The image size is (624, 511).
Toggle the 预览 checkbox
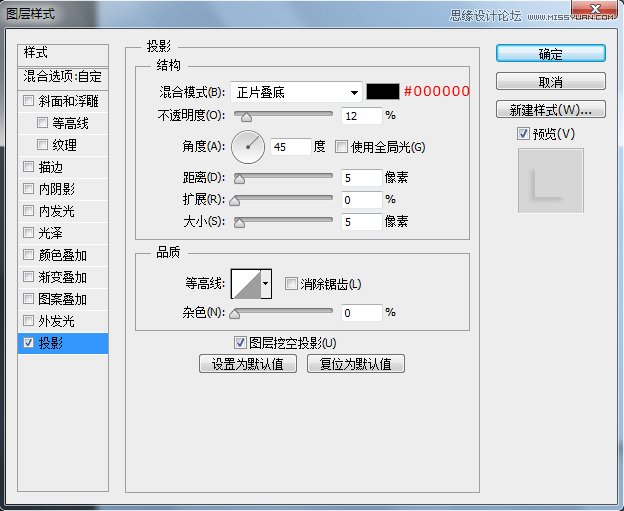(x=523, y=133)
